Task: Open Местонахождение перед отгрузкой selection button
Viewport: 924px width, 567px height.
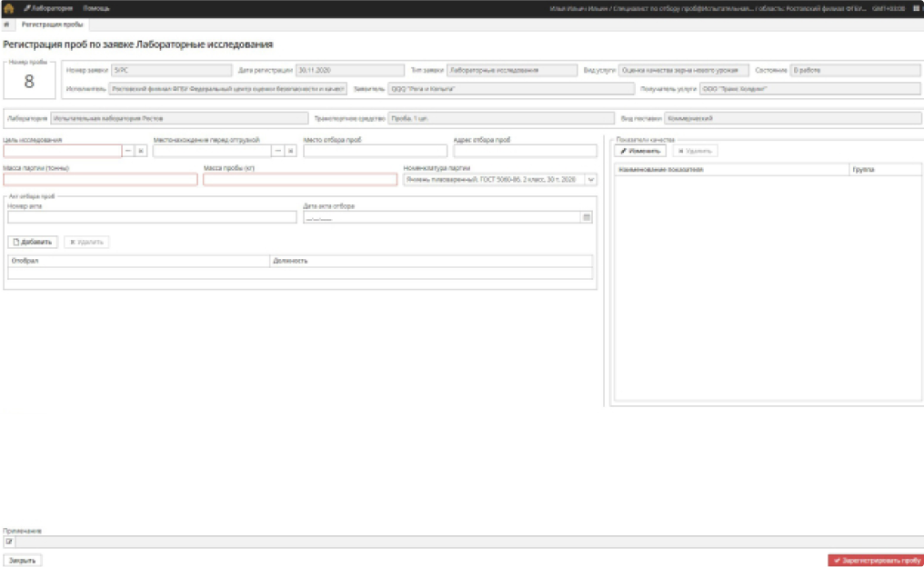Action: (278, 152)
